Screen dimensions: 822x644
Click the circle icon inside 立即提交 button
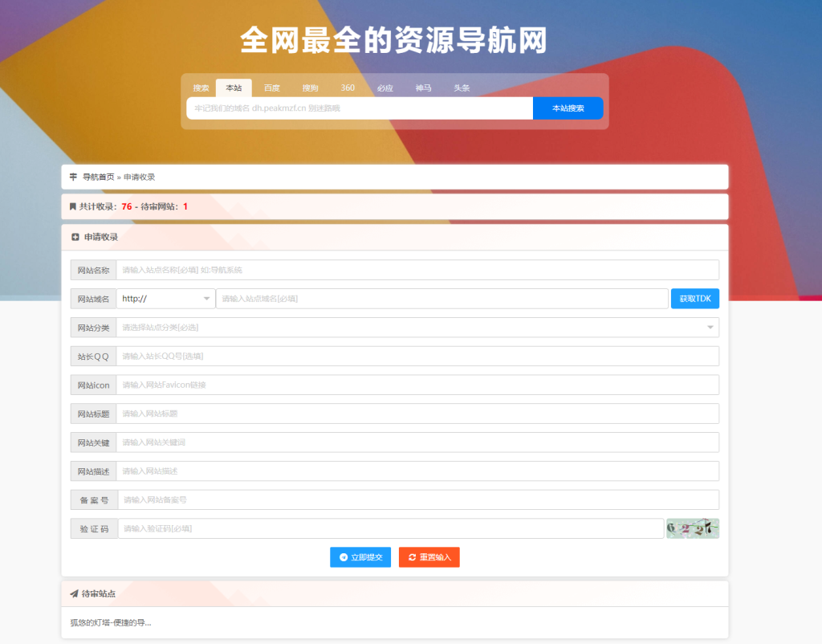pyautogui.click(x=343, y=556)
